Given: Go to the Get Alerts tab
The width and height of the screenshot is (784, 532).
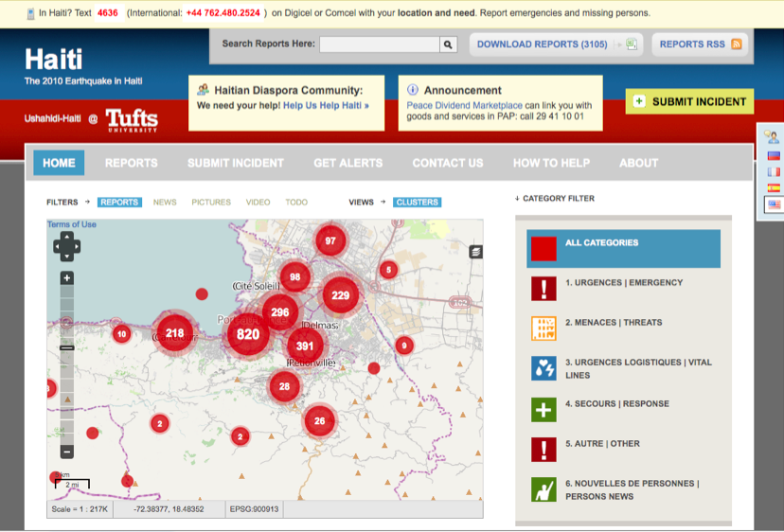Looking at the screenshot, I should 348,163.
